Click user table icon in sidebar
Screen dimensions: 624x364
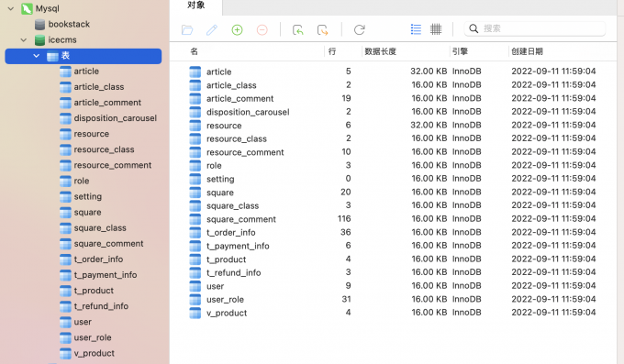65,322
